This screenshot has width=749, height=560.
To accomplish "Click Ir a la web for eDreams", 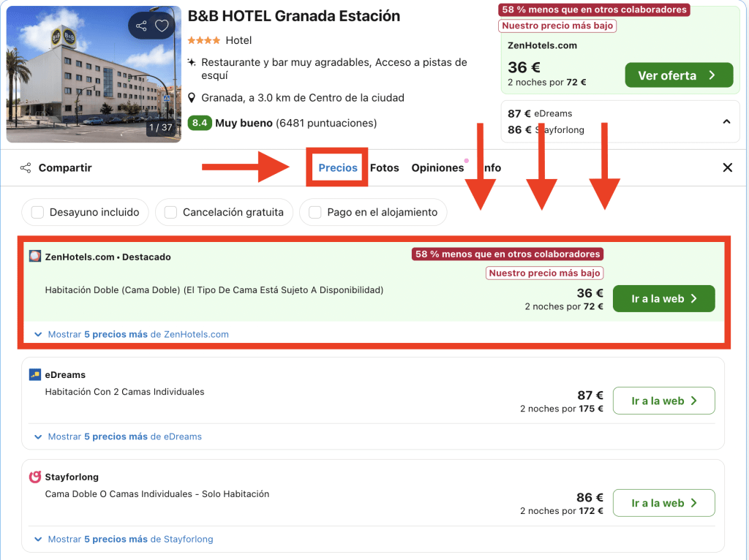I will (663, 401).
